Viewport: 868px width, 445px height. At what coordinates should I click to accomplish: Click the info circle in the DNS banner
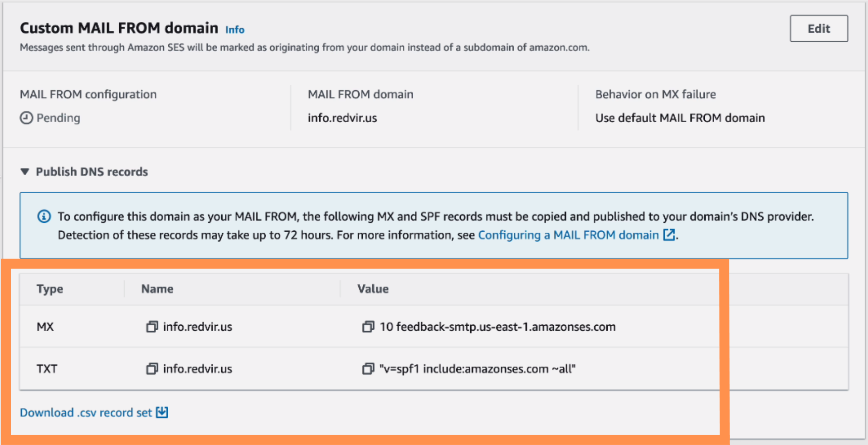pos(44,216)
